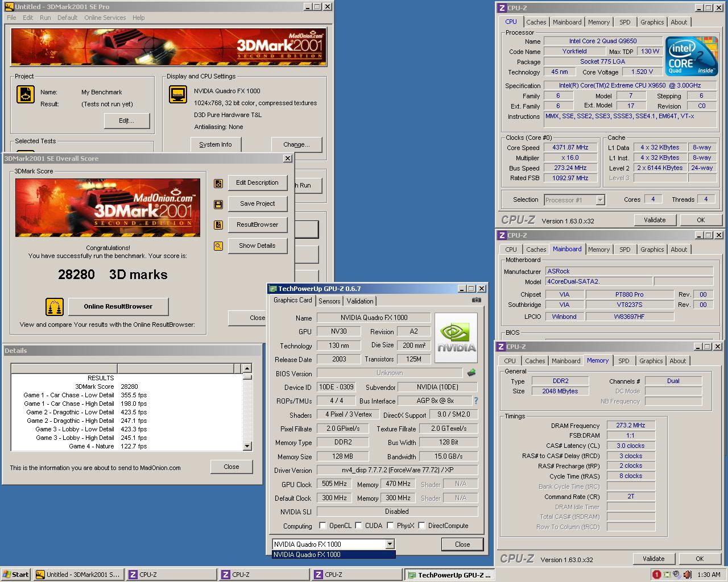Enable the DirectCompute checkbox
The height and width of the screenshot is (582, 728).
tap(421, 526)
